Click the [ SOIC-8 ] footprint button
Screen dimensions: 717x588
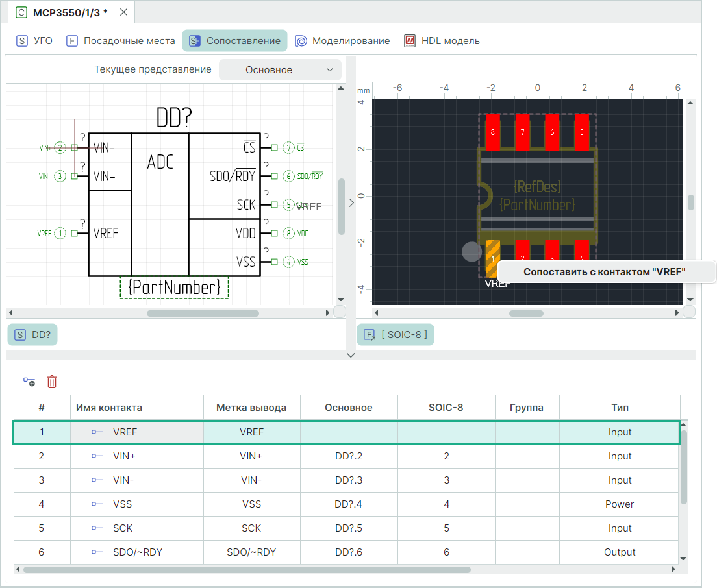396,335
